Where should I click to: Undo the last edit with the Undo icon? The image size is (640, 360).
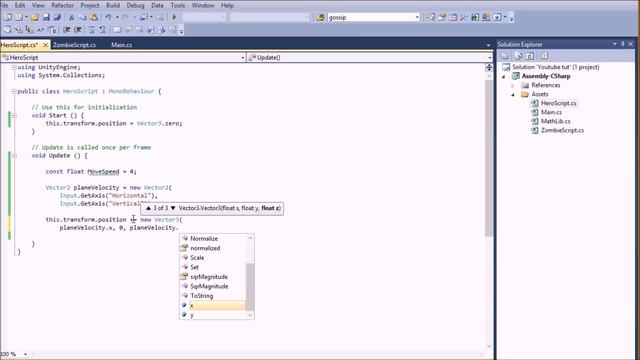click(x=109, y=17)
